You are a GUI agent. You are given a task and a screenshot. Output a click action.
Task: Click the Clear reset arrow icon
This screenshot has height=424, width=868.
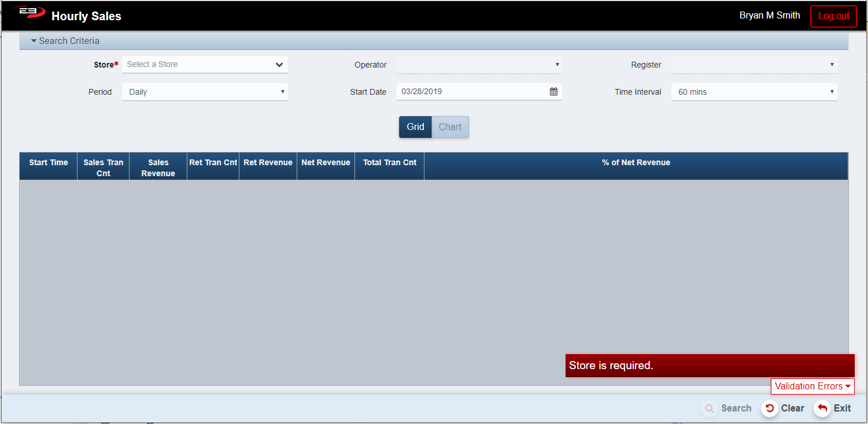[769, 408]
